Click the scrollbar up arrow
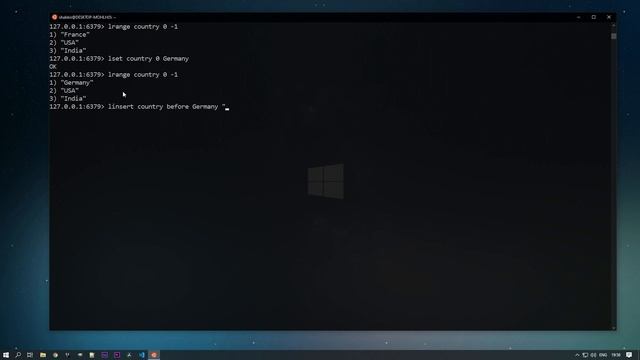Screen dimensions: 640x360 coord(613,25)
